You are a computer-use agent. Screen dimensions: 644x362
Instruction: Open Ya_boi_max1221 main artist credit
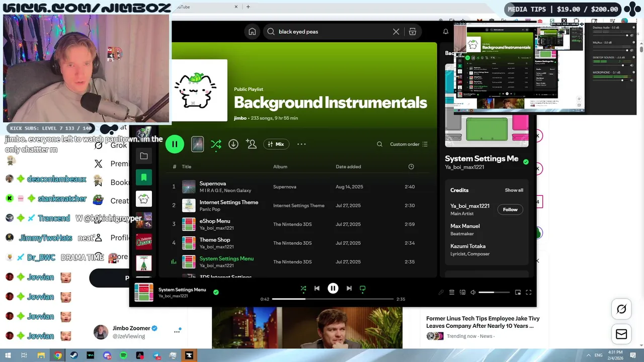coord(470,206)
